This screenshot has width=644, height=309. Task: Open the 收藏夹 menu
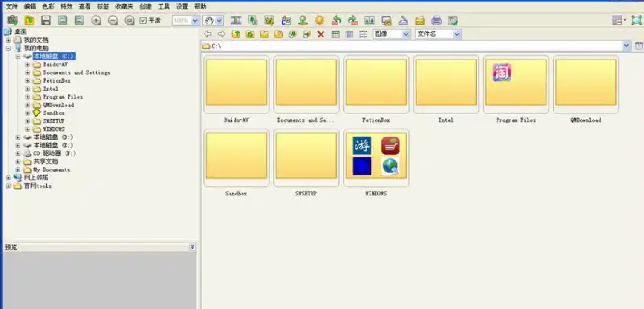pyautogui.click(x=124, y=6)
